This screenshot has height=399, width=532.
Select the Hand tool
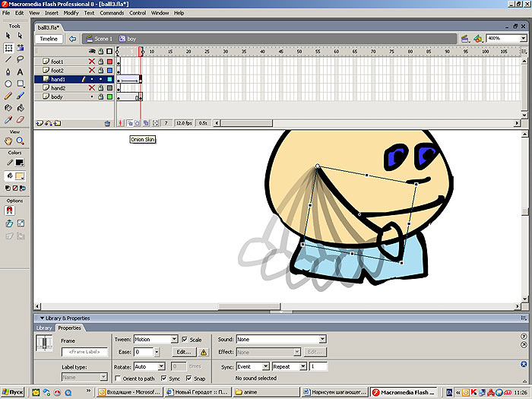click(x=8, y=141)
